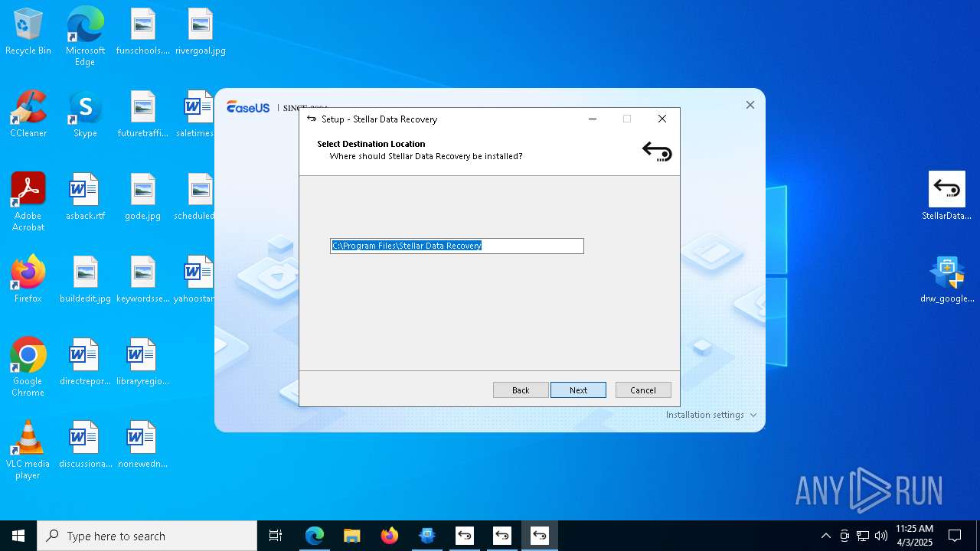The width and height of the screenshot is (980, 551).
Task: Open the clock and date flyout
Action: click(914, 536)
